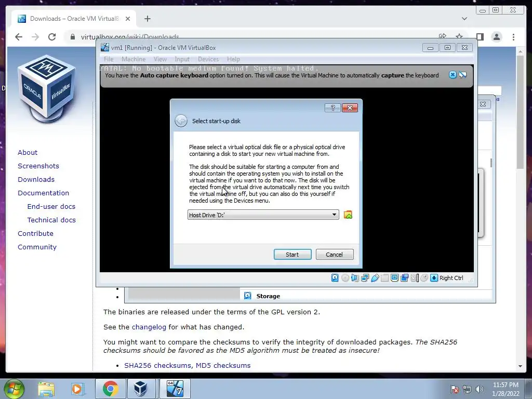Click the help question mark button in dialog
The width and height of the screenshot is (532, 399).
pyautogui.click(x=332, y=108)
